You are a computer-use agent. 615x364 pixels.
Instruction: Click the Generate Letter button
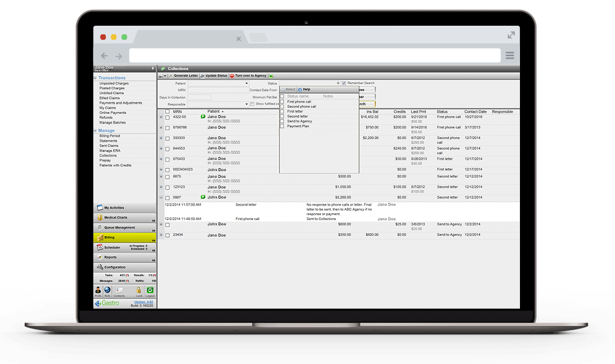pos(183,75)
